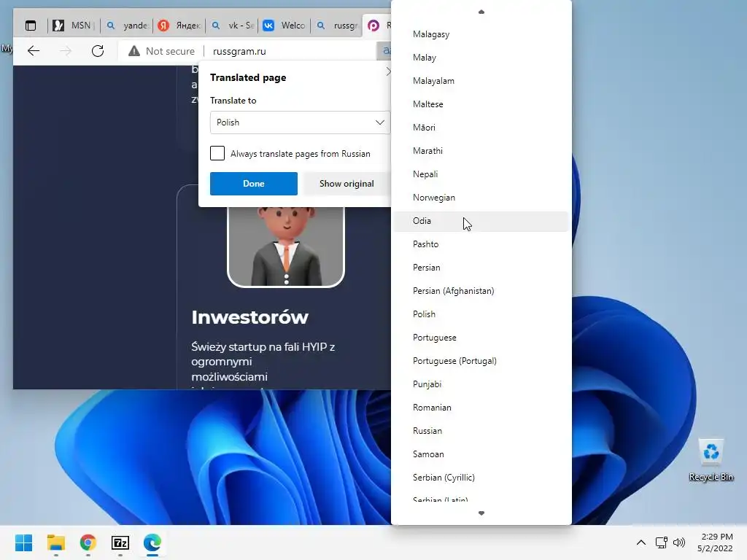The image size is (747, 560).
Task: Select Serbian (Cyrillic) option
Action: coord(481,478)
